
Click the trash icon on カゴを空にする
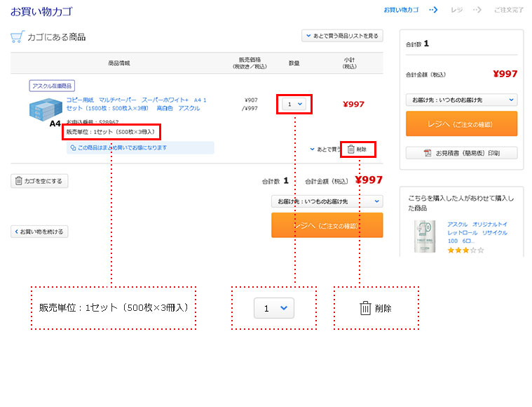[x=18, y=181]
